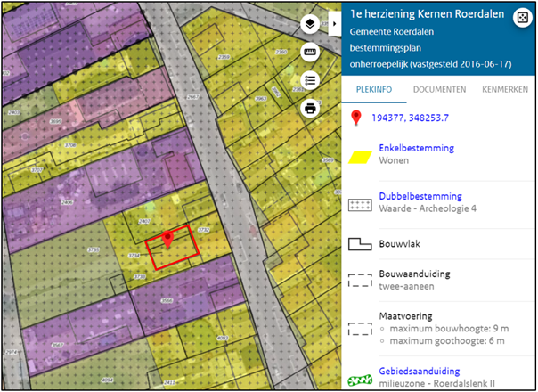Click the Maatvoering label
Screen dimensions: 538x392
coord(405,316)
